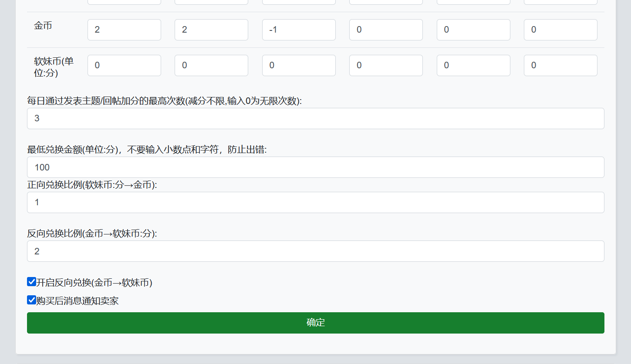Click the 开启反向兑换(金币→软妹币) label text
The image size is (631, 364).
(x=94, y=283)
